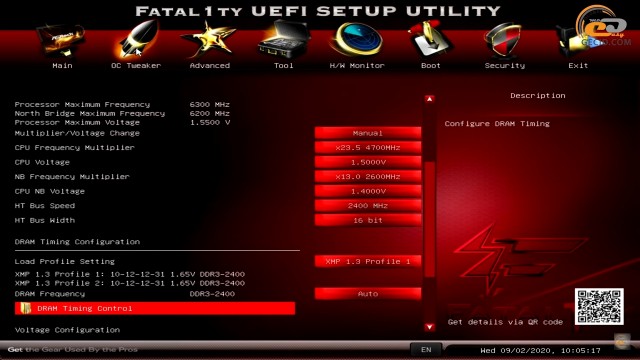Viewport: 640px width, 360px height.
Task: Open CPU Frequency Multiplier x23.5 4700MHz dropdown
Action: click(x=368, y=147)
